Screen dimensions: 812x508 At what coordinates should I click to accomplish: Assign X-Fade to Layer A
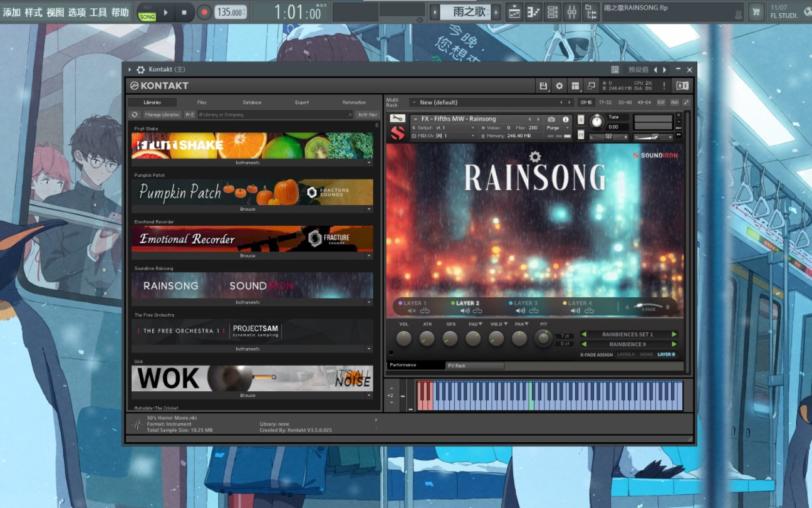[x=626, y=354]
